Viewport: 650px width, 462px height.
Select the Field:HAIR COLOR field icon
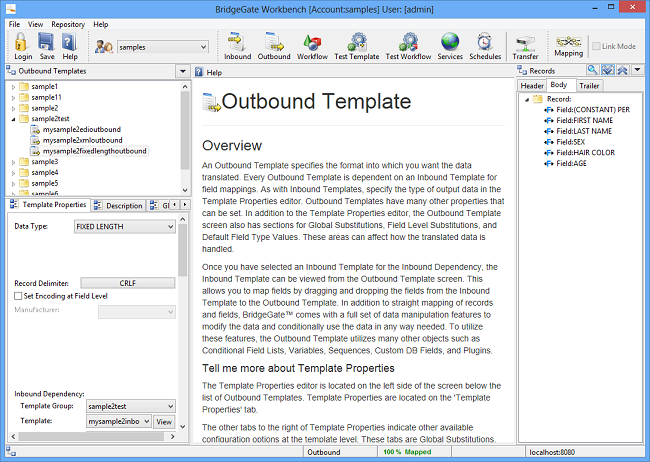[549, 153]
